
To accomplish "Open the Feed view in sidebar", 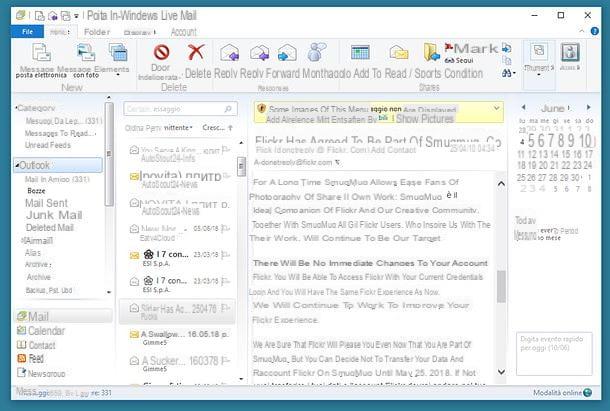I will point(30,358).
